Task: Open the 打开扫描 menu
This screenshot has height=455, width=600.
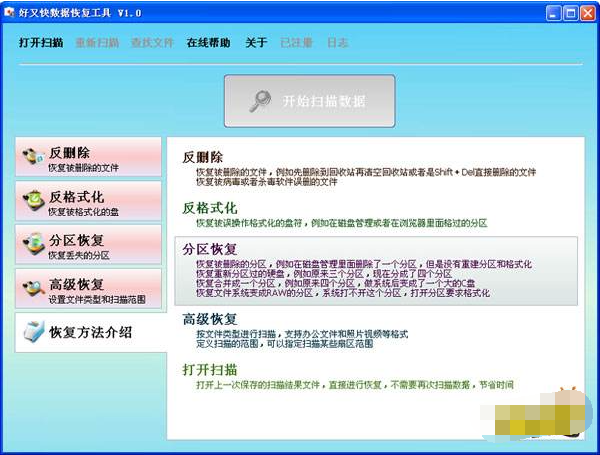Action: pos(40,43)
